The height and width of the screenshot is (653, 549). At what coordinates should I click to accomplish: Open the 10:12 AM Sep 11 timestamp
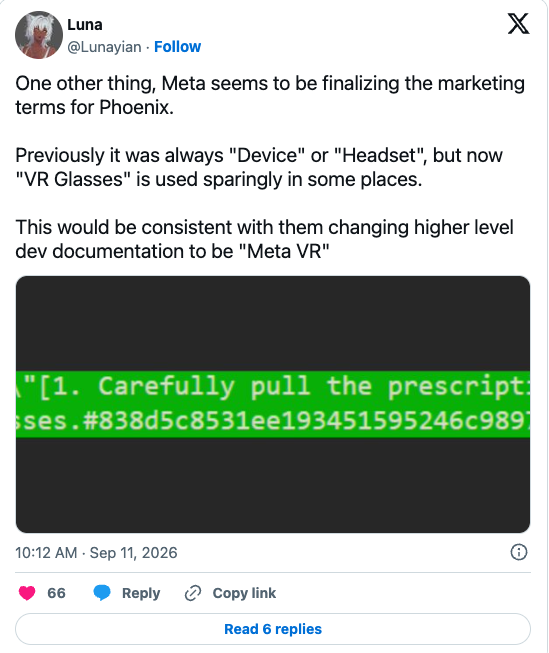pyautogui.click(x=96, y=553)
